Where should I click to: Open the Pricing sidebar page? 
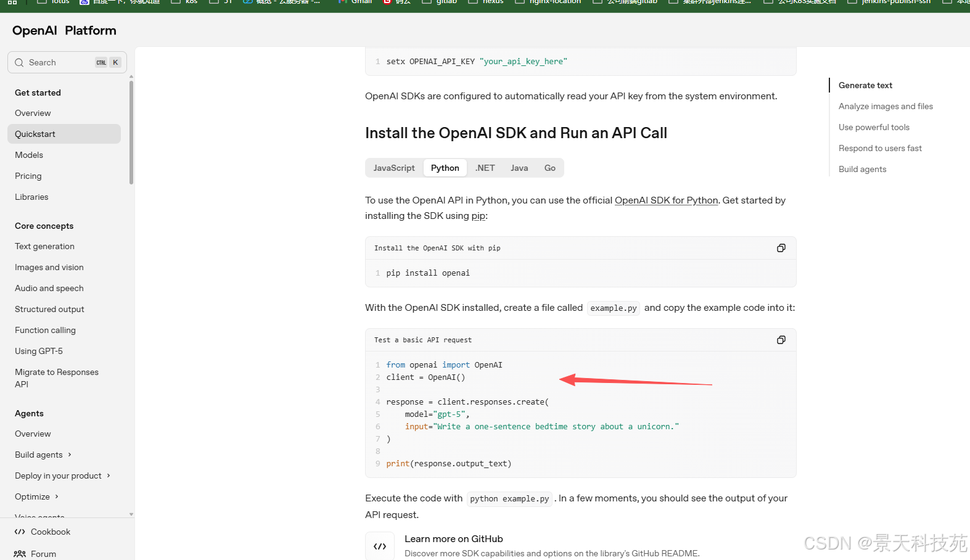coord(64,176)
